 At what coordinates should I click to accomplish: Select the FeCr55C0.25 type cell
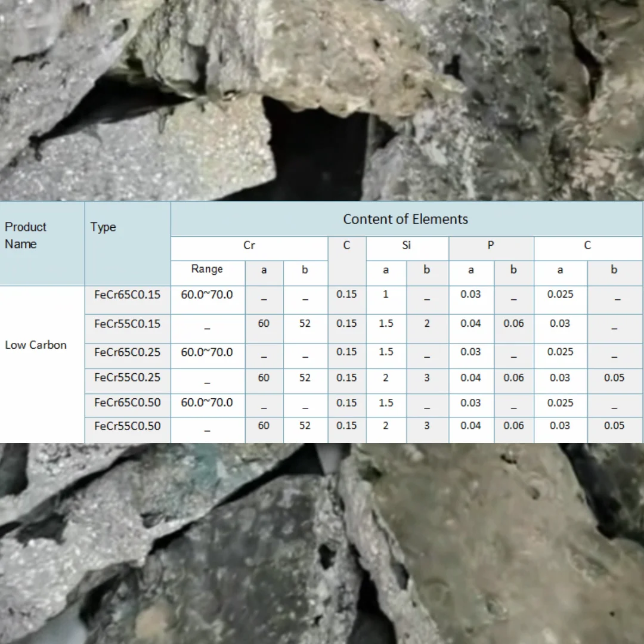coord(127,377)
